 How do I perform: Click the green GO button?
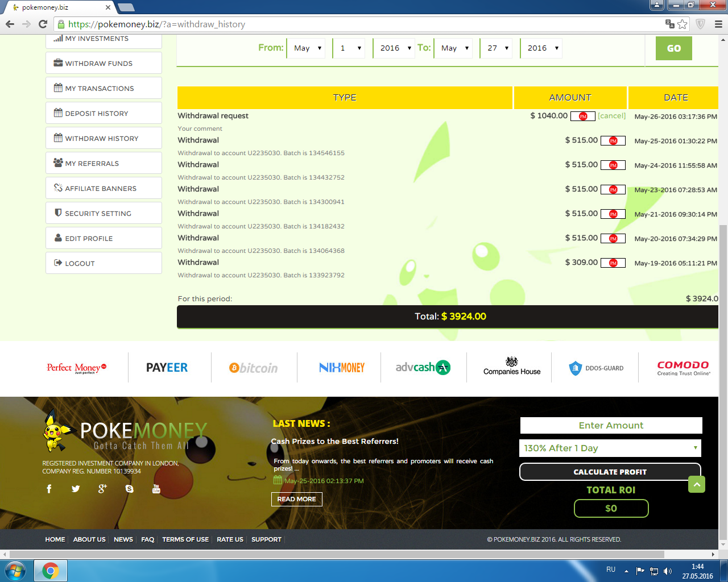[x=674, y=48]
